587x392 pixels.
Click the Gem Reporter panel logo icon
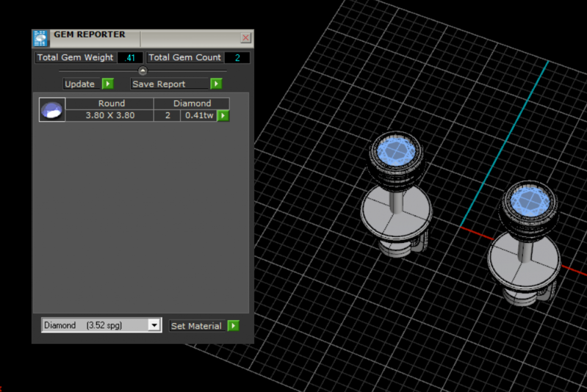tap(40, 38)
